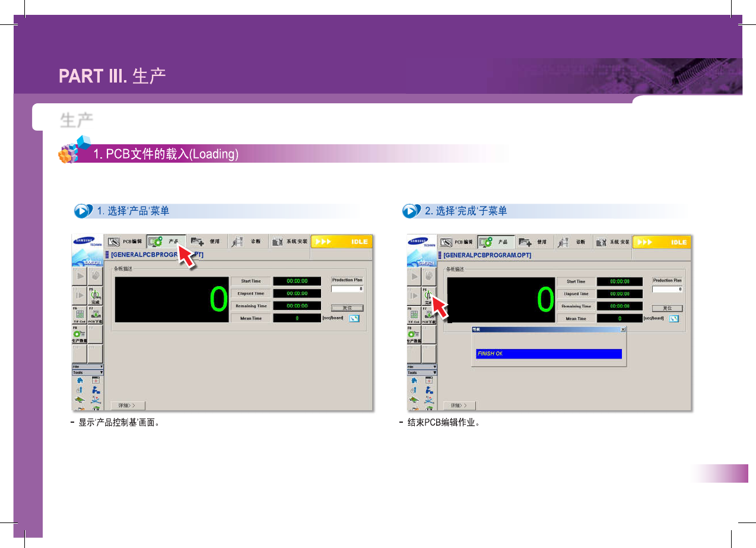The width and height of the screenshot is (756, 548).
Task: Click 详细>> button in step 1 screenshot
Action: [x=128, y=406]
